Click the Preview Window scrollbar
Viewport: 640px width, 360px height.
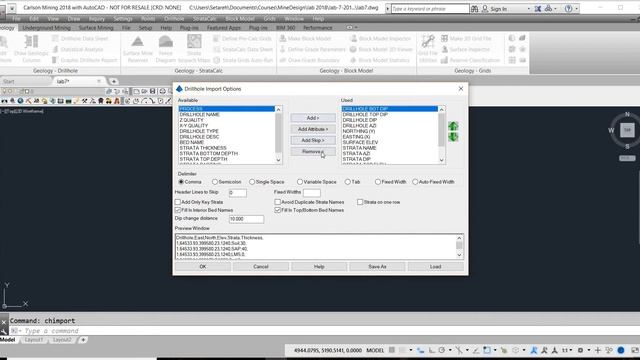tap(459, 247)
